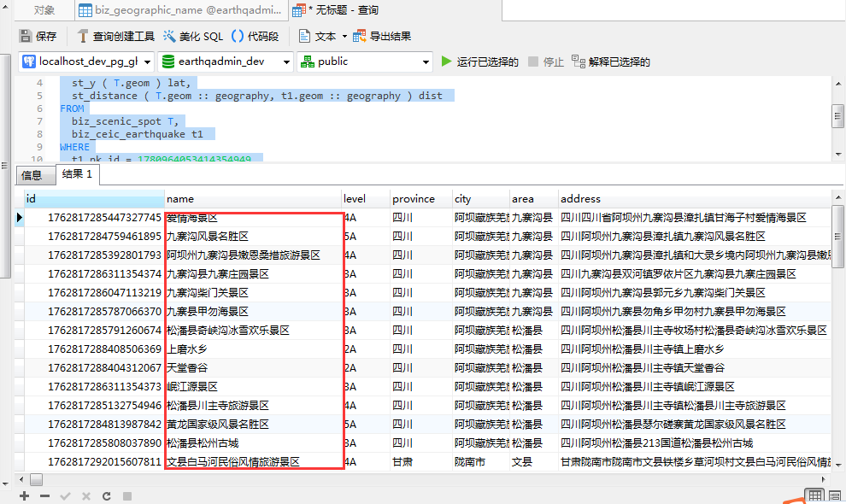846x504 pixels.
Task: Switch to the biz_geographic_name table tab
Action: click(x=181, y=10)
